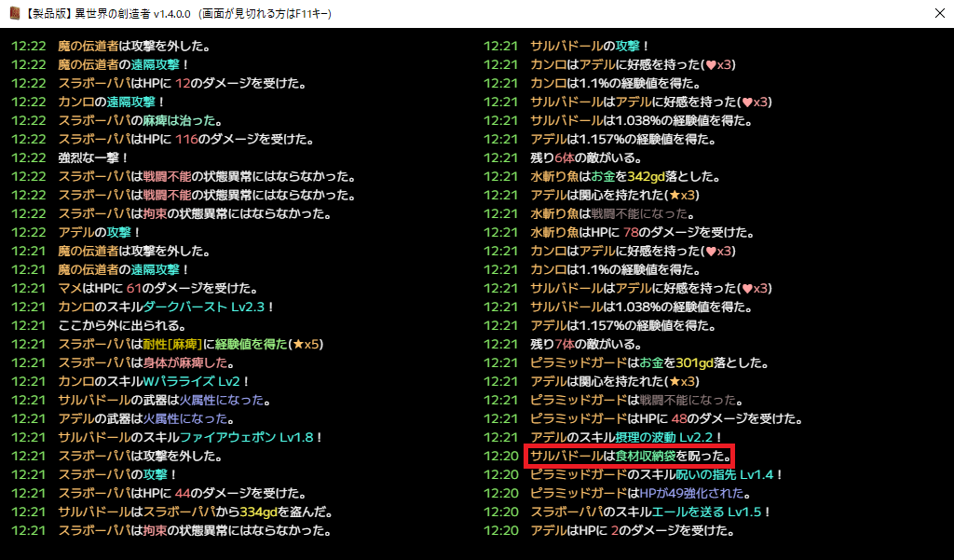Click the ★x5 star in the 耐性[麻痺] line
Screen dimensions: 954x560
point(306,344)
